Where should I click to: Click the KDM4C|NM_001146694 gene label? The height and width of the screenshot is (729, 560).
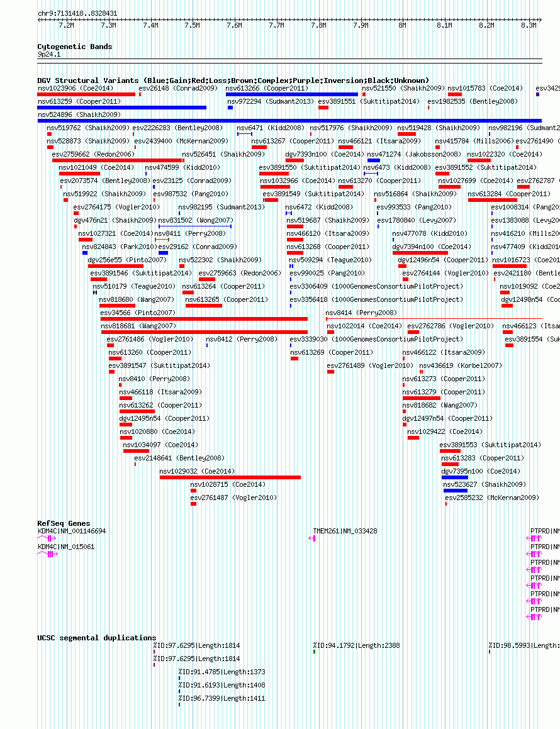[x=72, y=530]
